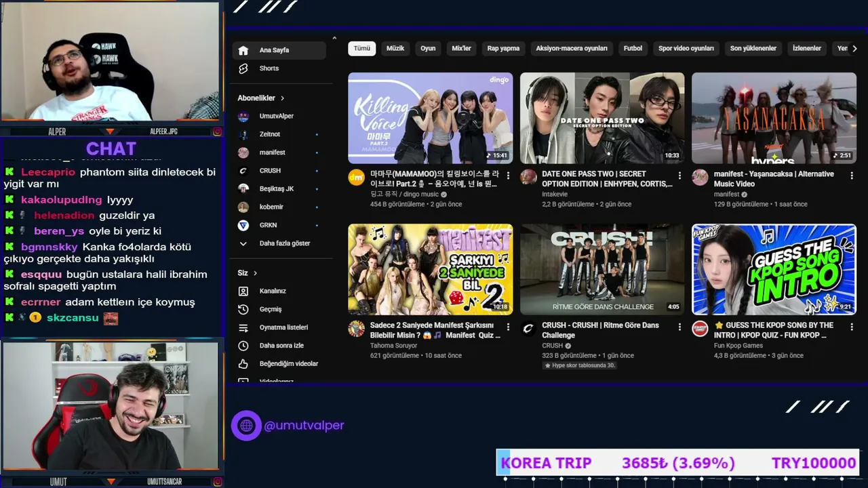Click Fun Kpop Games avatar beside video
Image resolution: width=868 pixels, height=488 pixels.
pos(700,329)
